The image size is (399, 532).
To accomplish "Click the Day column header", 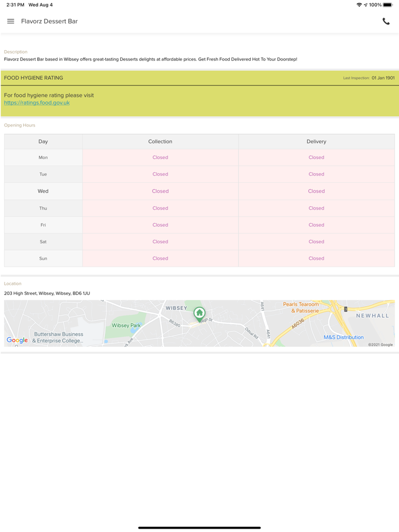I will tap(43, 141).
